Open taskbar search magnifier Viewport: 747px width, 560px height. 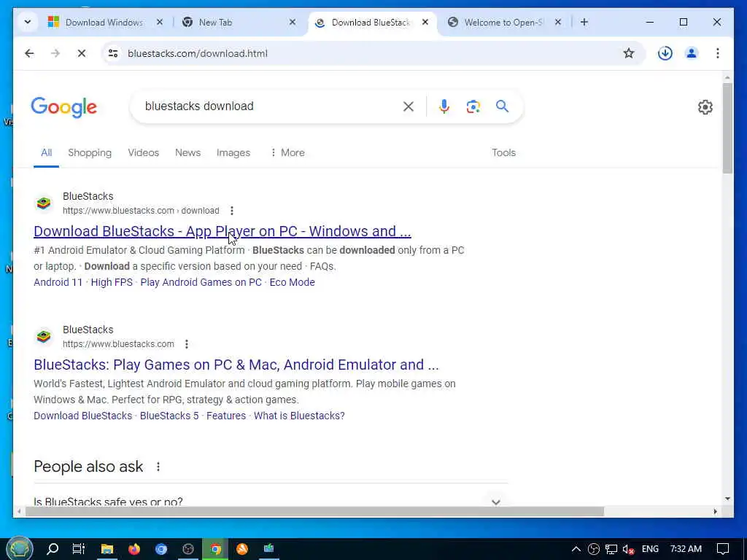tap(53, 549)
